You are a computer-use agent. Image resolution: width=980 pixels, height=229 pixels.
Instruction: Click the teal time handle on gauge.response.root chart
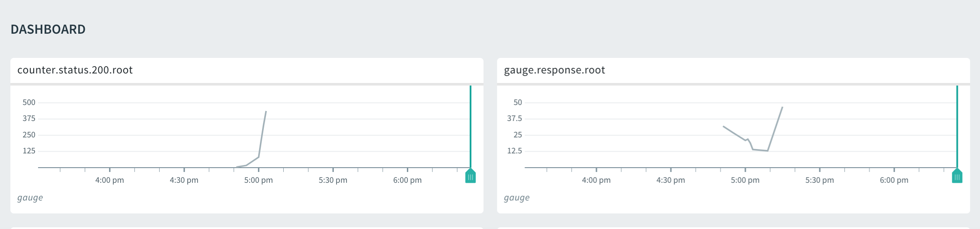957,176
